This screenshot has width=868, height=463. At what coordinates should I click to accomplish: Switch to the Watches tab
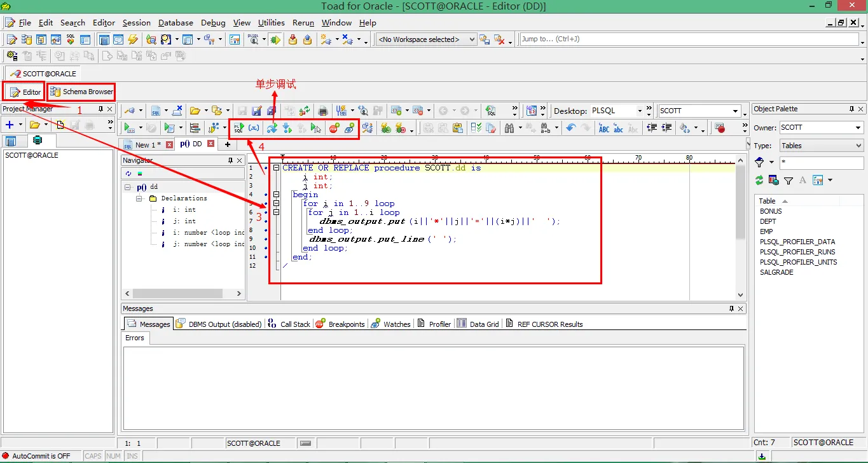pyautogui.click(x=391, y=324)
